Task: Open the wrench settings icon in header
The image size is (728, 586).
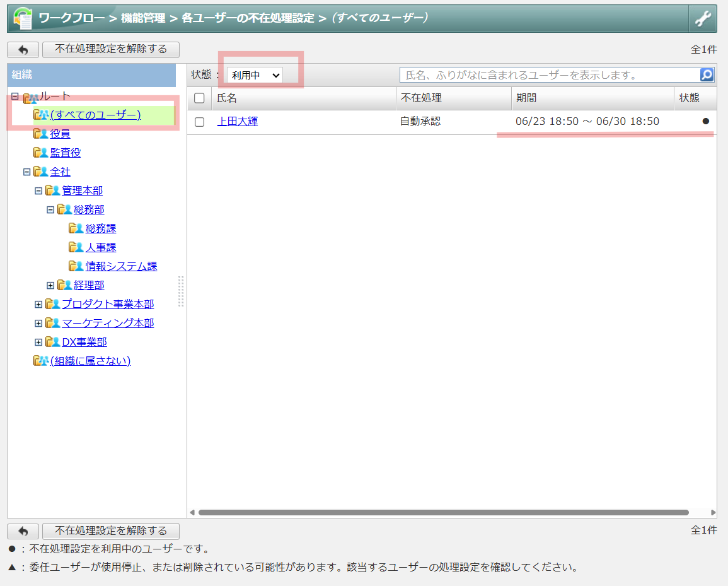Action: point(702,19)
